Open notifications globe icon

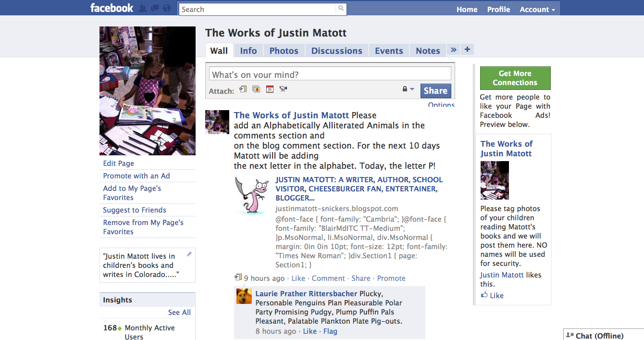tap(167, 8)
